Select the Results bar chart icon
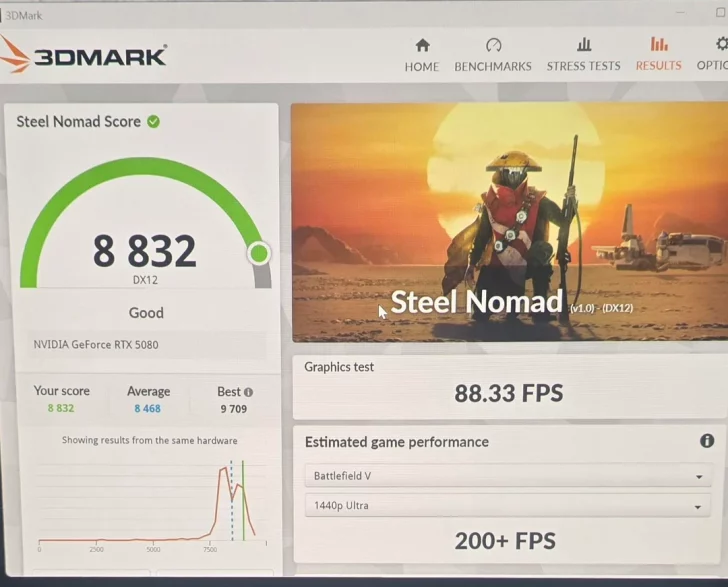The image size is (728, 587). pyautogui.click(x=659, y=44)
